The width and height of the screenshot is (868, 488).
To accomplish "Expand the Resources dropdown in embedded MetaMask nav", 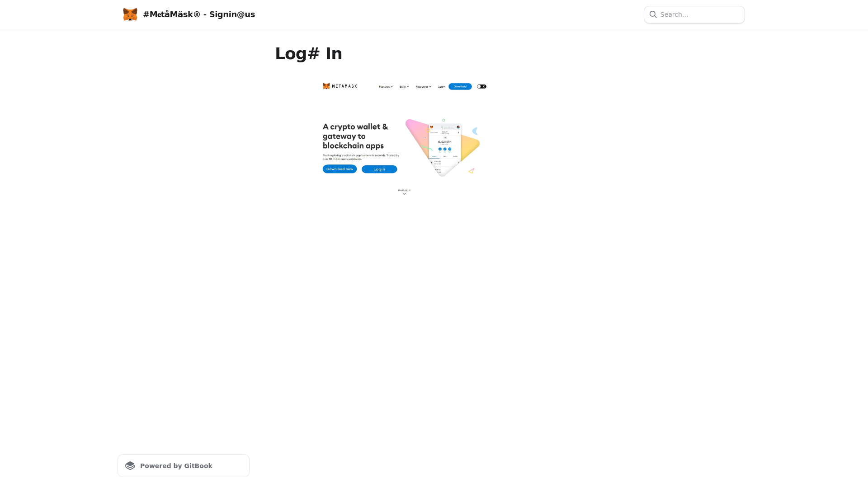I will (x=423, y=87).
